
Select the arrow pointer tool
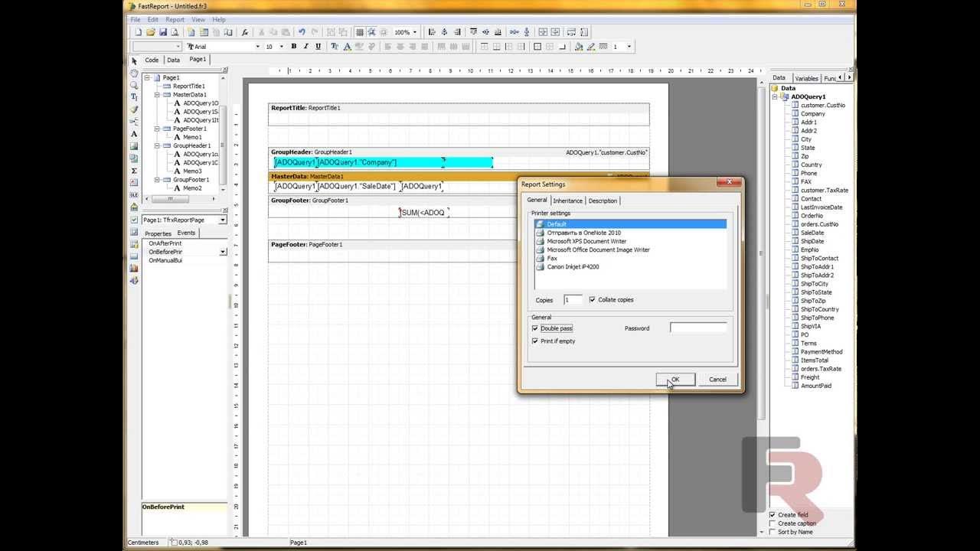(x=134, y=61)
